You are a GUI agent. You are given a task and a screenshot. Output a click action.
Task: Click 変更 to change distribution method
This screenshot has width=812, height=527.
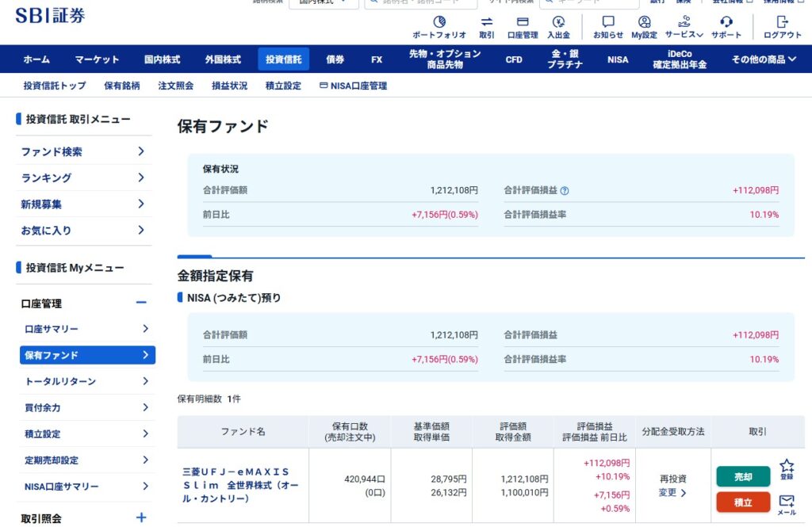tap(672, 492)
